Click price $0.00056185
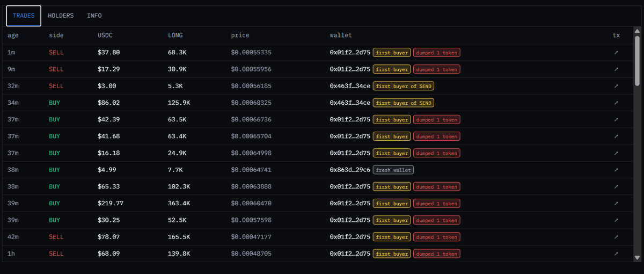Screen dimensions: 644x274 pyautogui.click(x=252, y=86)
